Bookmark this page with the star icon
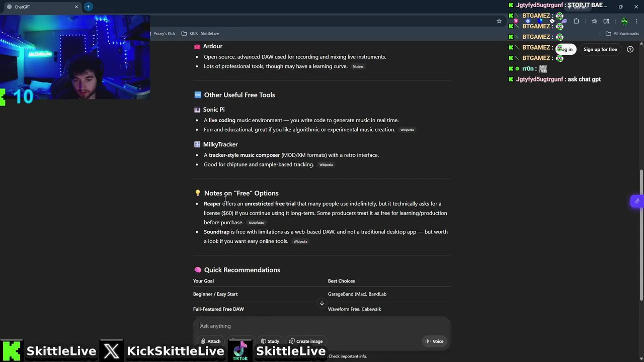 coord(499,21)
